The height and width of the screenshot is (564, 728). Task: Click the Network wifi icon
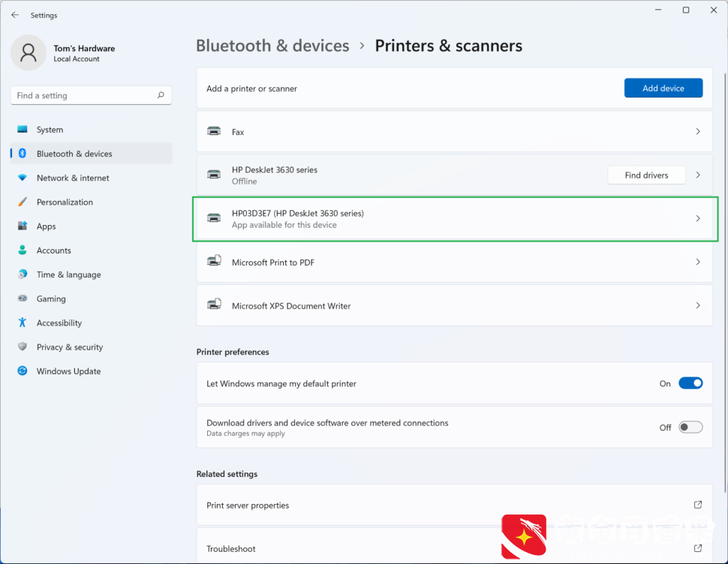23,178
